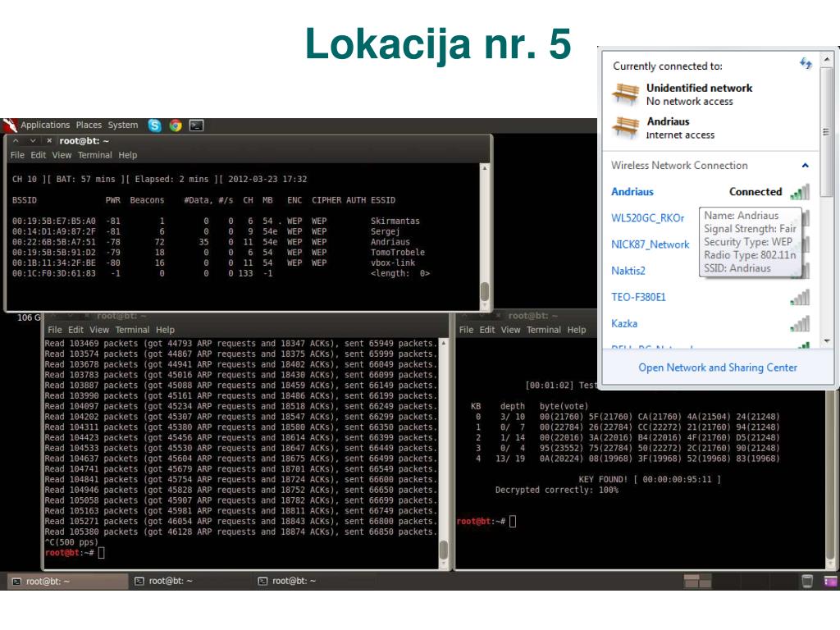
Task: Click the purple icon at bottom panel end
Action: pyautogui.click(x=830, y=581)
